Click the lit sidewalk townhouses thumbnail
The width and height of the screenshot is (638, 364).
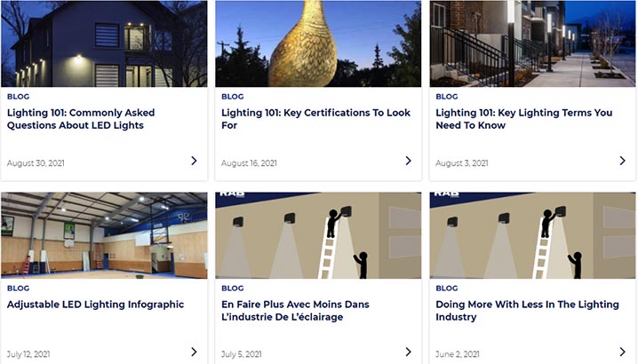point(532,44)
